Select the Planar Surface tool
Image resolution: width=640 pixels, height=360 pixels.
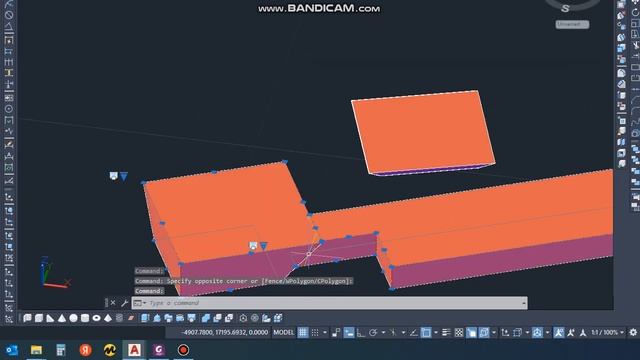point(131,318)
